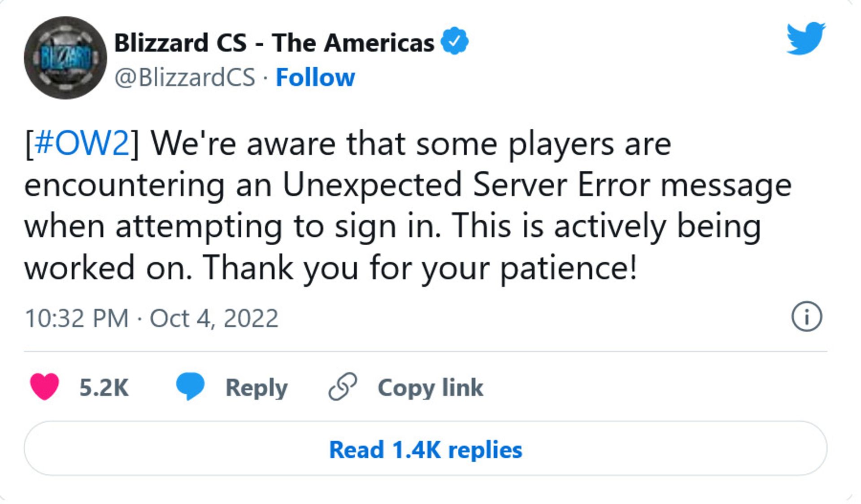Open the tweet info circle icon
861x504 pixels.
tap(806, 317)
